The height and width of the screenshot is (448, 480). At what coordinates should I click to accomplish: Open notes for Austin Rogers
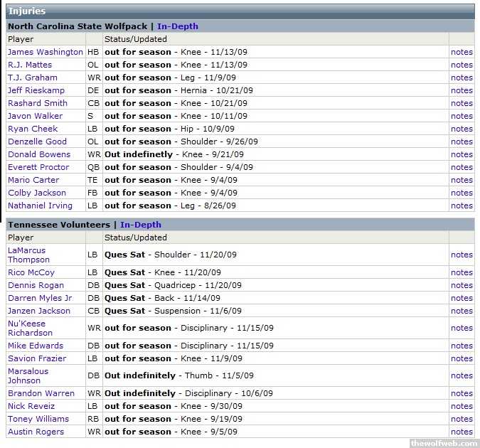(x=461, y=432)
